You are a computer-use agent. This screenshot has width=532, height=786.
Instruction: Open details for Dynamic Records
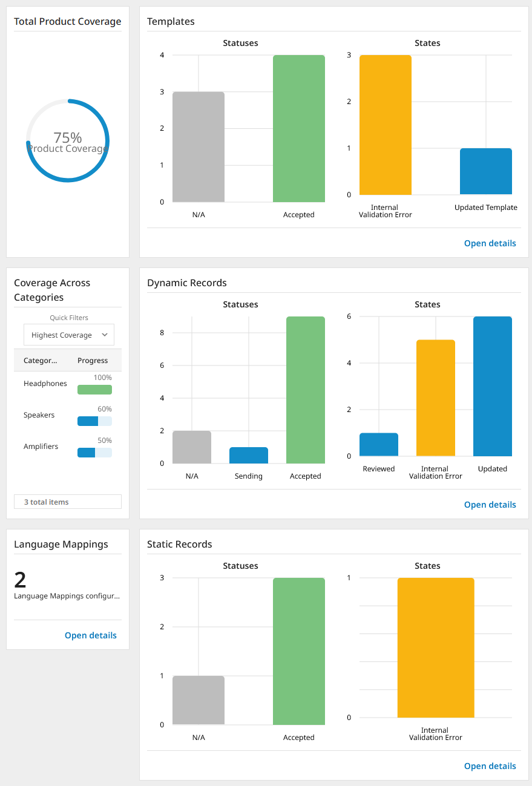(490, 505)
